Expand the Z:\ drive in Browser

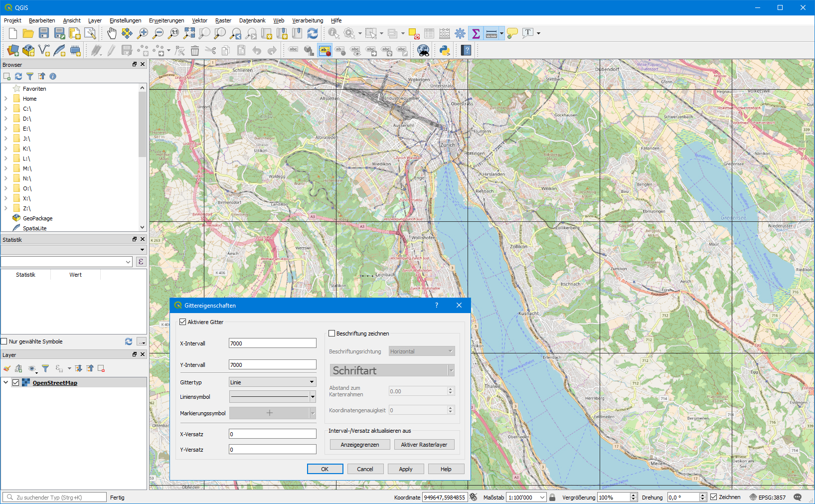[x=6, y=208]
